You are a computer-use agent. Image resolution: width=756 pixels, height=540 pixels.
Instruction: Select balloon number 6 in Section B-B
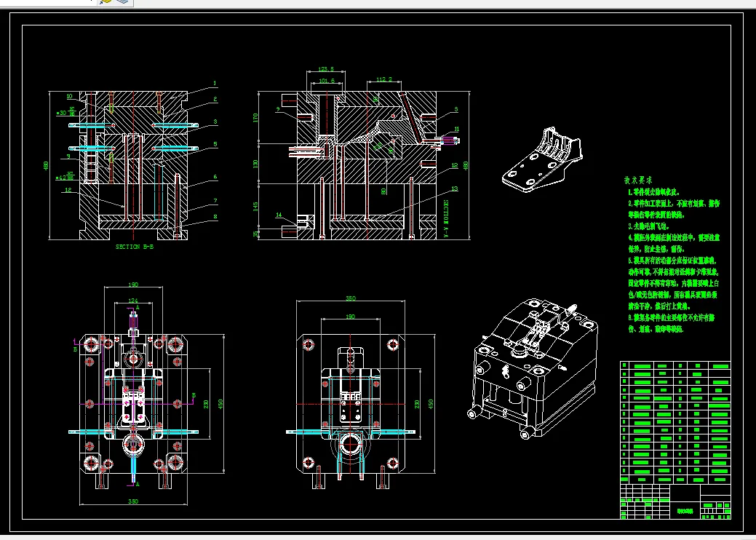215,177
